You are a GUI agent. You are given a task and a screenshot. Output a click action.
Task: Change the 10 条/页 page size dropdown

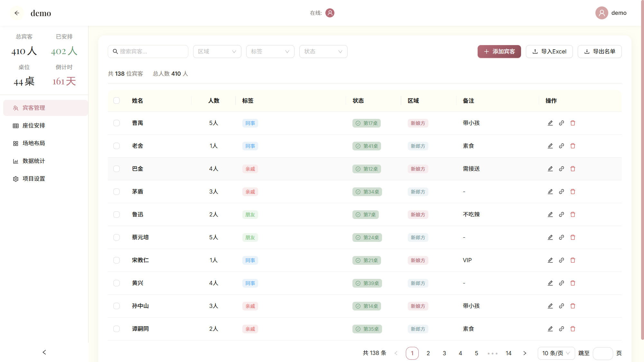coord(556,353)
